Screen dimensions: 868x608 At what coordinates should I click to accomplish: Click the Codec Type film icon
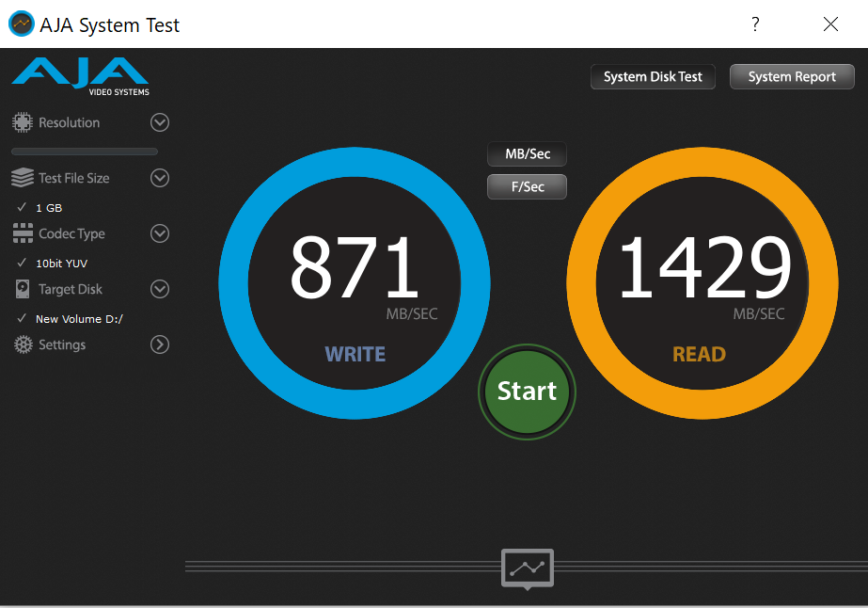click(x=23, y=233)
